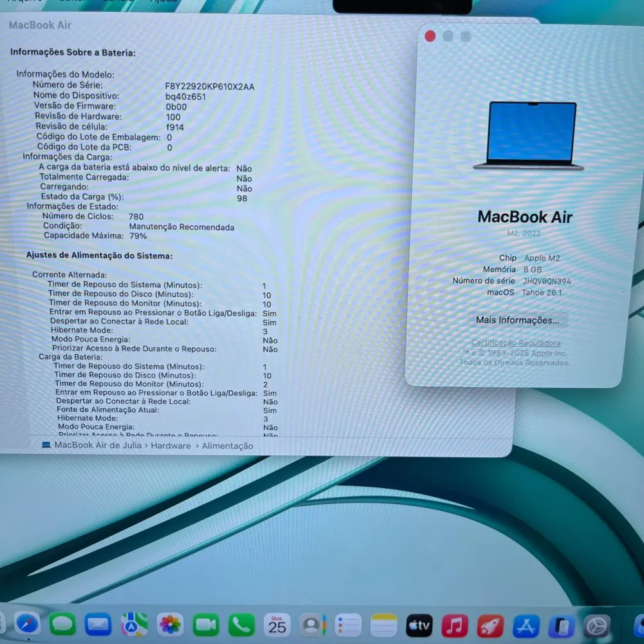Launch the Apple TV app
The height and width of the screenshot is (644, 644).
(x=419, y=625)
